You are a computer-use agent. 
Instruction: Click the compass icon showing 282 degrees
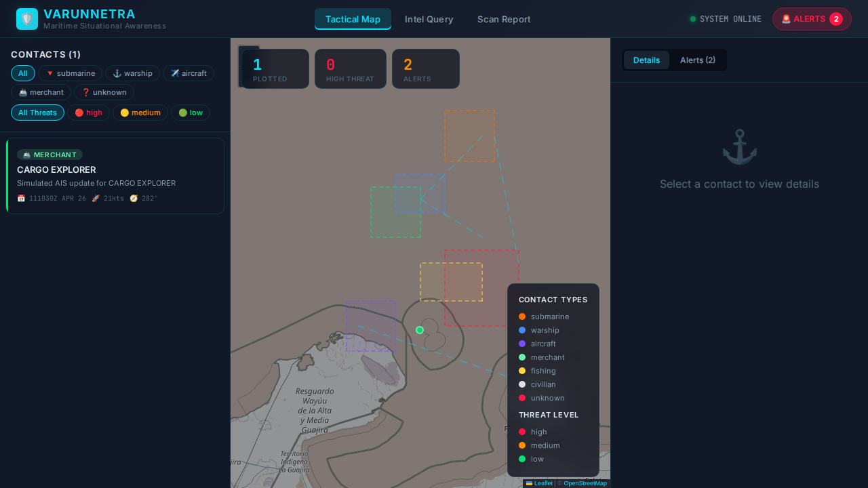134,198
